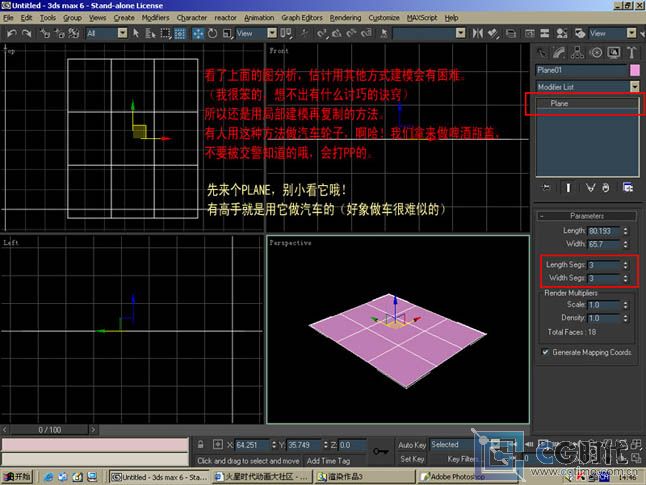Click the Render Multipliers Scale field
This screenshot has height=485, width=646.
click(x=604, y=305)
